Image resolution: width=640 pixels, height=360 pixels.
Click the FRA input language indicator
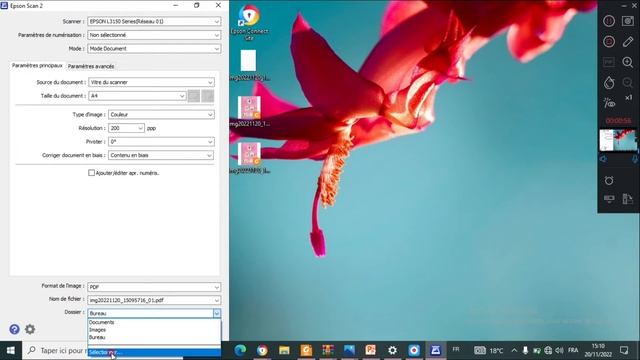pyautogui.click(x=573, y=350)
